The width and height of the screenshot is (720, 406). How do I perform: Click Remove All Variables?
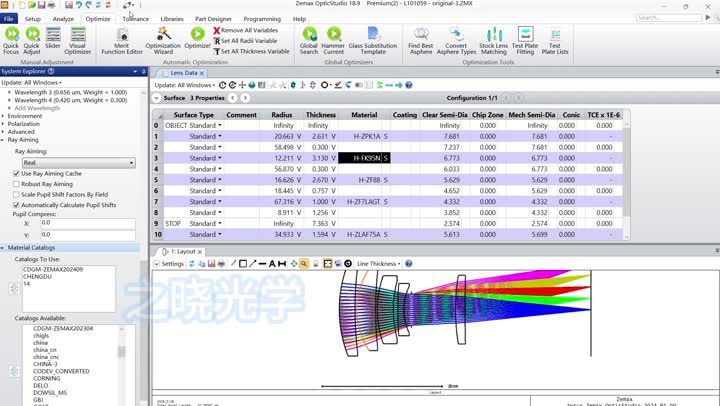pyautogui.click(x=246, y=30)
